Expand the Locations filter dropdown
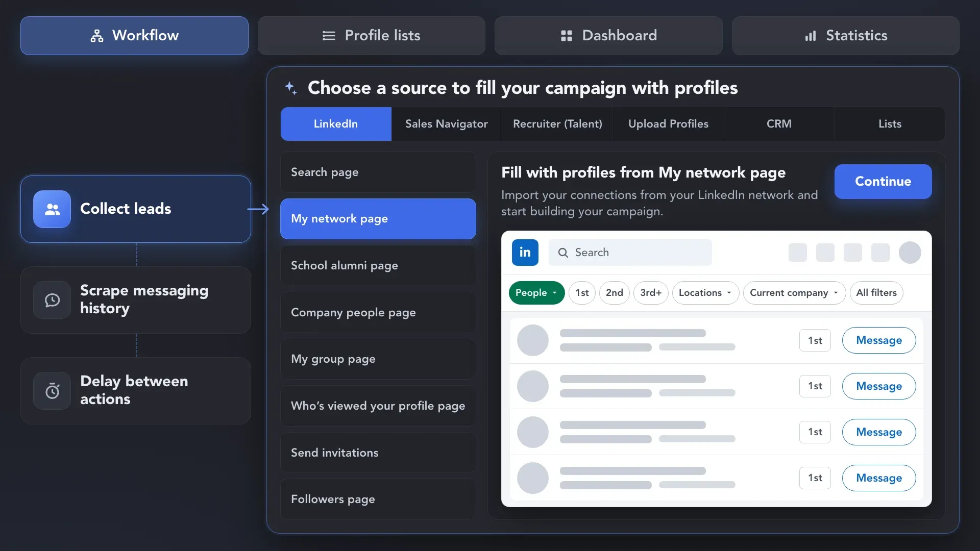 (705, 293)
